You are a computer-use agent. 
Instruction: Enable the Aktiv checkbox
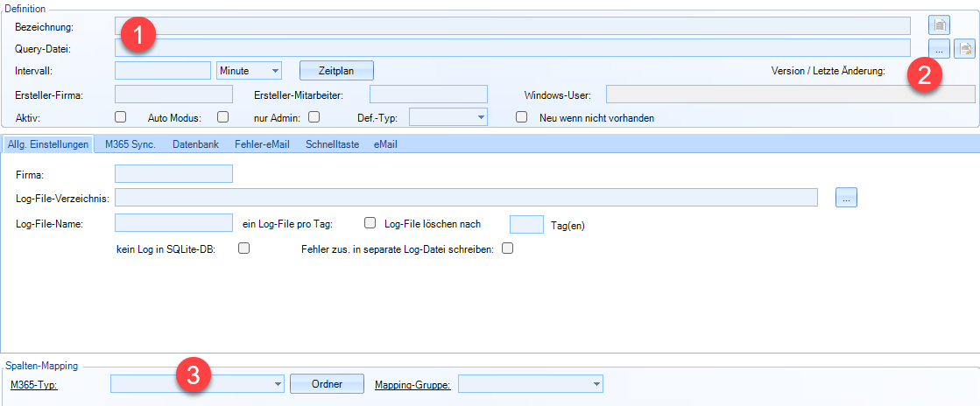click(x=121, y=116)
